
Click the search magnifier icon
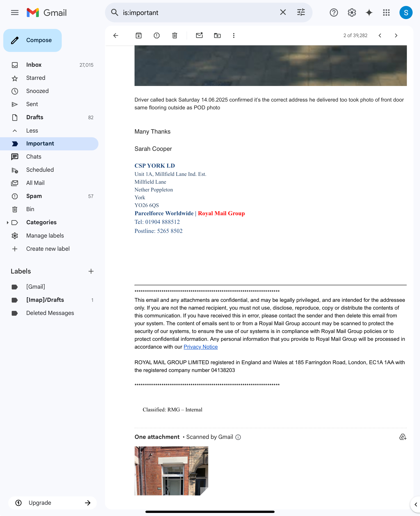tap(115, 12)
